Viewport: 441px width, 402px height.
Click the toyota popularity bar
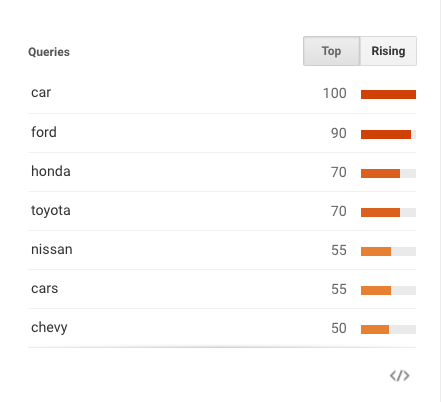[x=388, y=212]
